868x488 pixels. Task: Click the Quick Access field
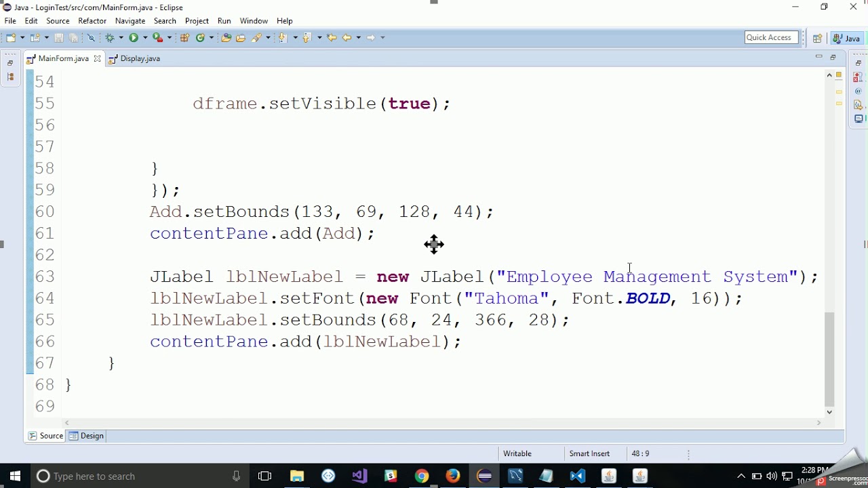pyautogui.click(x=771, y=37)
